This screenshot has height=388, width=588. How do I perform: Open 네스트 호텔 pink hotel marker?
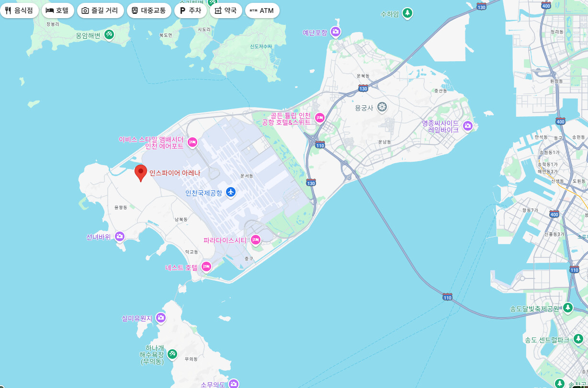tap(206, 266)
